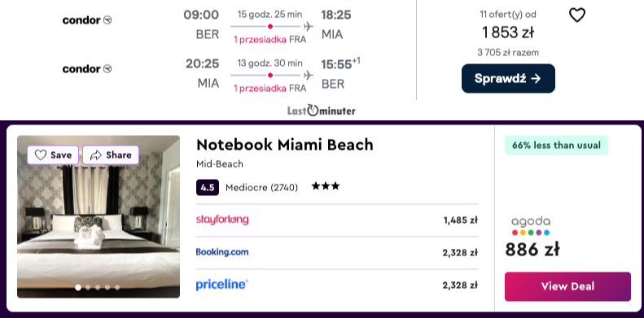The width and height of the screenshot is (644, 318).
Task: Click the heart favorite icon near flight price
Action: coord(576,15)
